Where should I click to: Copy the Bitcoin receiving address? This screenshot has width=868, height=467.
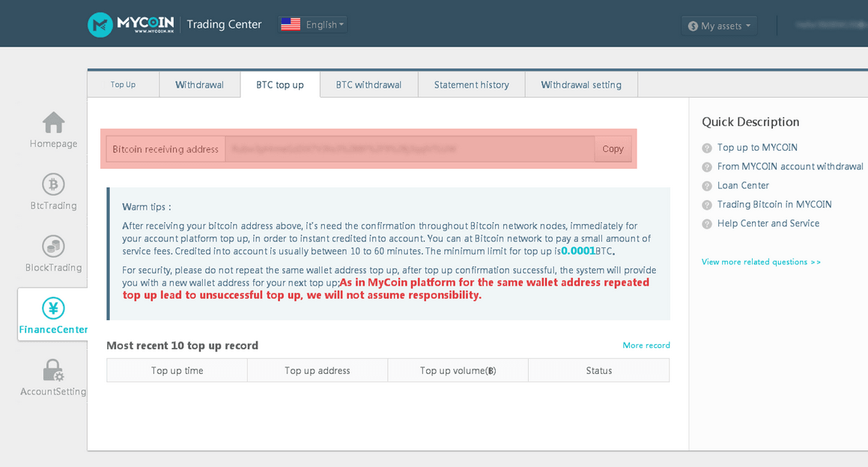click(613, 149)
